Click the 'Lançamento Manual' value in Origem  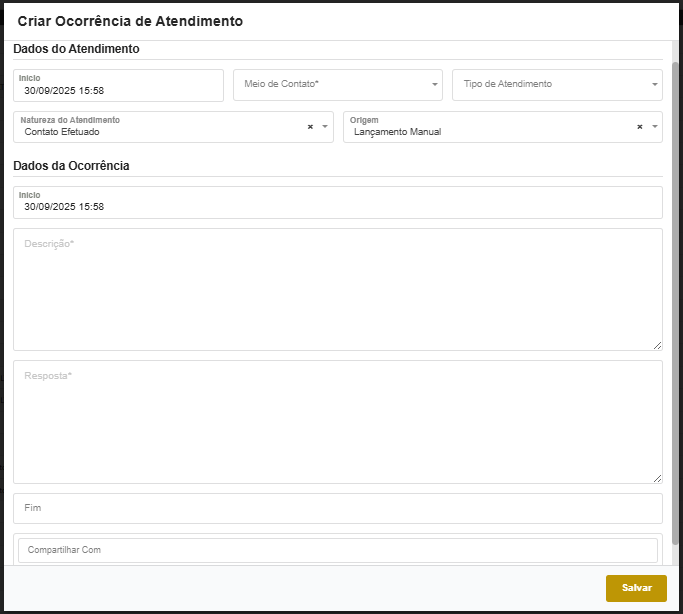pos(397,132)
